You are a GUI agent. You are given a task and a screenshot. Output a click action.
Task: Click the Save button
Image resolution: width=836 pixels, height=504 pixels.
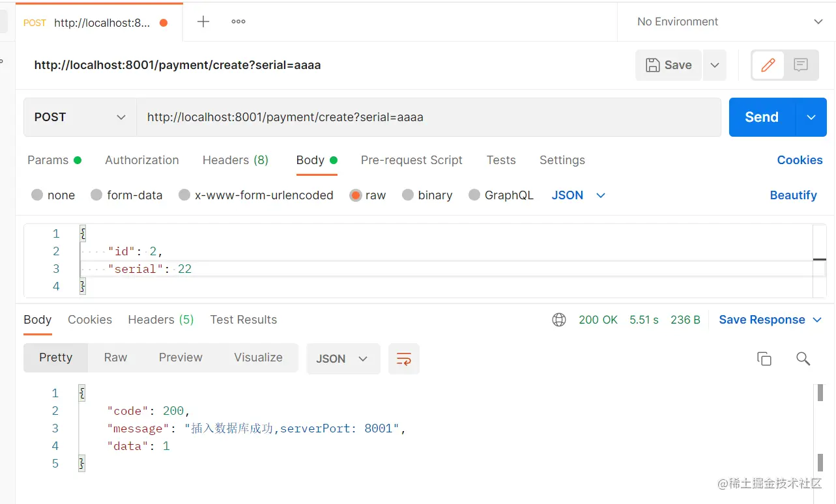tap(669, 65)
